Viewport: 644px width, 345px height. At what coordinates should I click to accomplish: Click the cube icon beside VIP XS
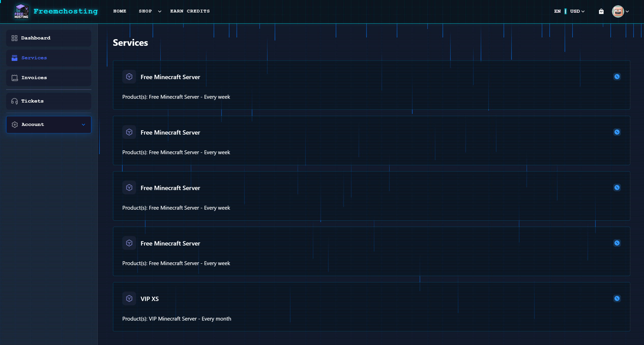129,298
